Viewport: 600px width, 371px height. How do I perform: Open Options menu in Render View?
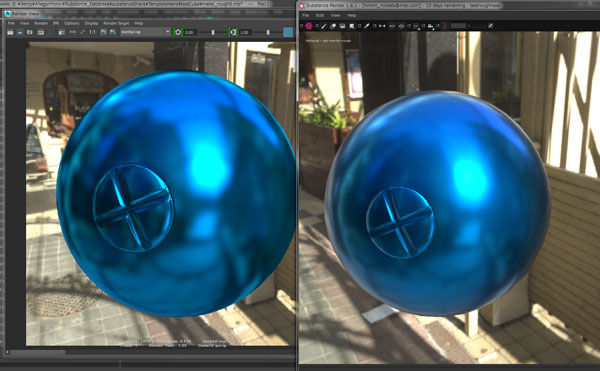(x=72, y=23)
